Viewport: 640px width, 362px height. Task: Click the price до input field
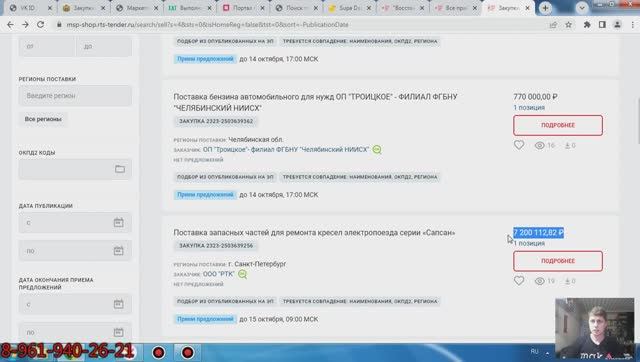pyautogui.click(x=104, y=46)
